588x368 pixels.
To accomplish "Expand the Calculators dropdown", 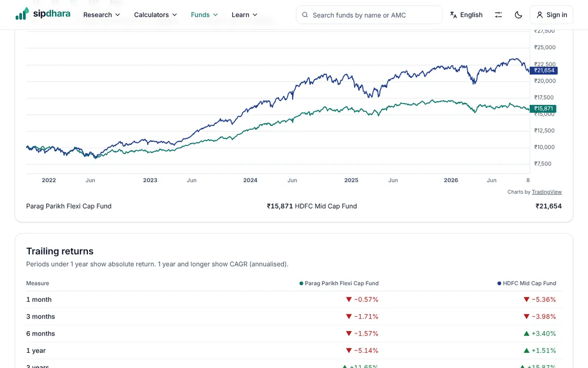I will click(x=156, y=15).
